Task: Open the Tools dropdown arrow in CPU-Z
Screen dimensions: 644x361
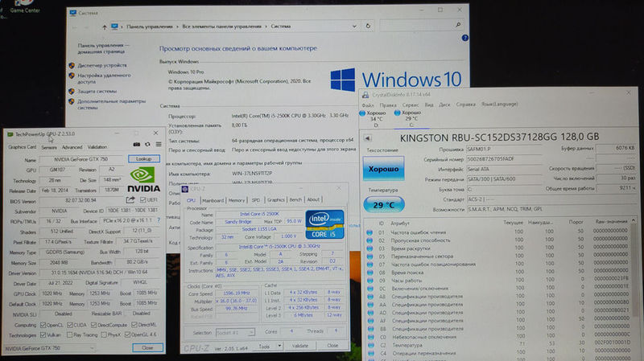Action: 279,346
